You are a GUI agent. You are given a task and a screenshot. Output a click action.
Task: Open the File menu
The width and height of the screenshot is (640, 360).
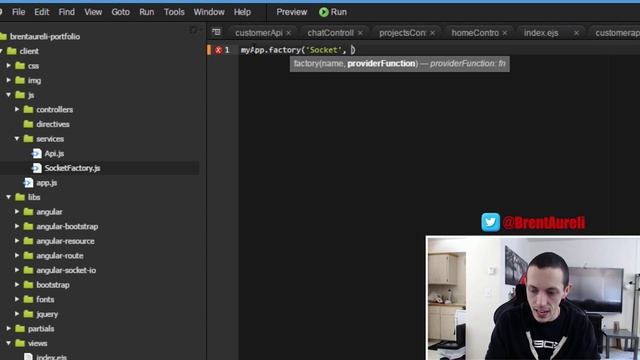coord(18,12)
